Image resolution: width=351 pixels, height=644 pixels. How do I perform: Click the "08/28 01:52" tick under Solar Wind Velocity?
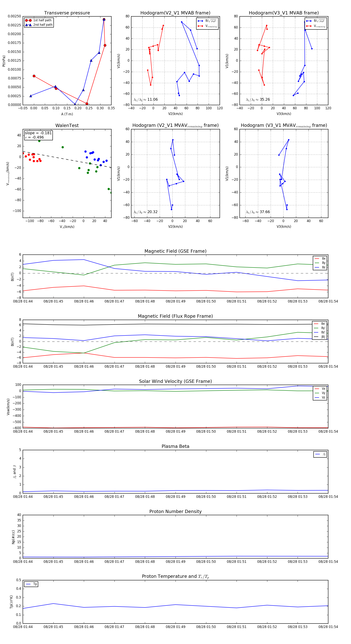267,431
